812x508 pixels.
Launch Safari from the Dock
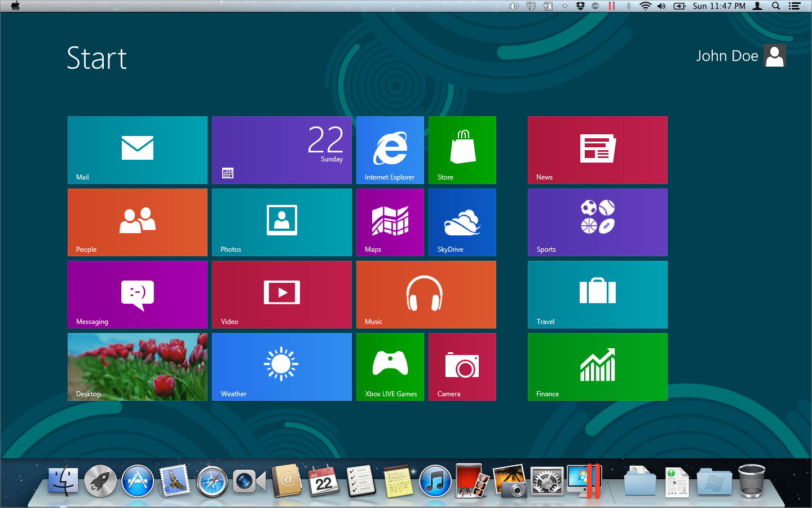click(x=212, y=481)
